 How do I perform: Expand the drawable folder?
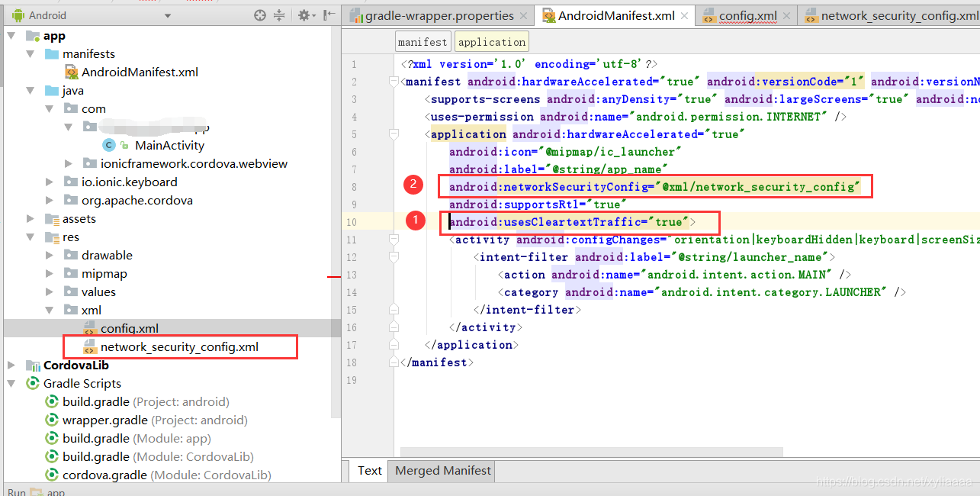click(x=47, y=255)
